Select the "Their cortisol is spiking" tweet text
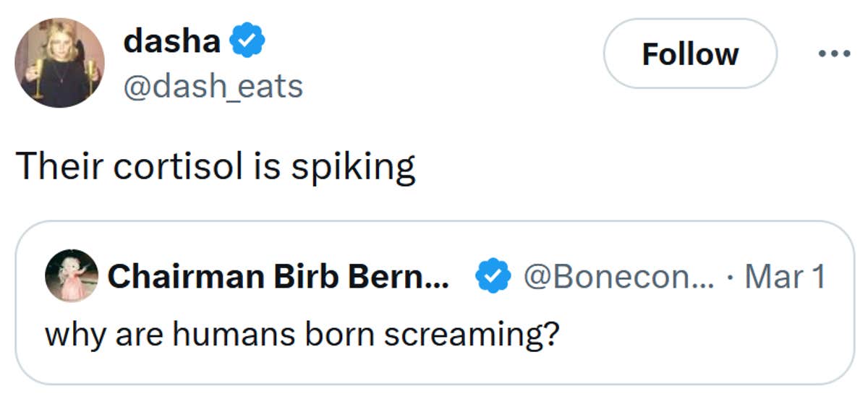Image resolution: width=868 pixels, height=399 pixels. tap(216, 168)
